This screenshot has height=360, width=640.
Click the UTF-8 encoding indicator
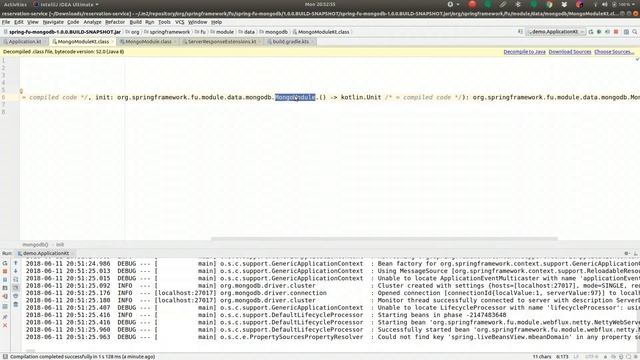coord(591,357)
